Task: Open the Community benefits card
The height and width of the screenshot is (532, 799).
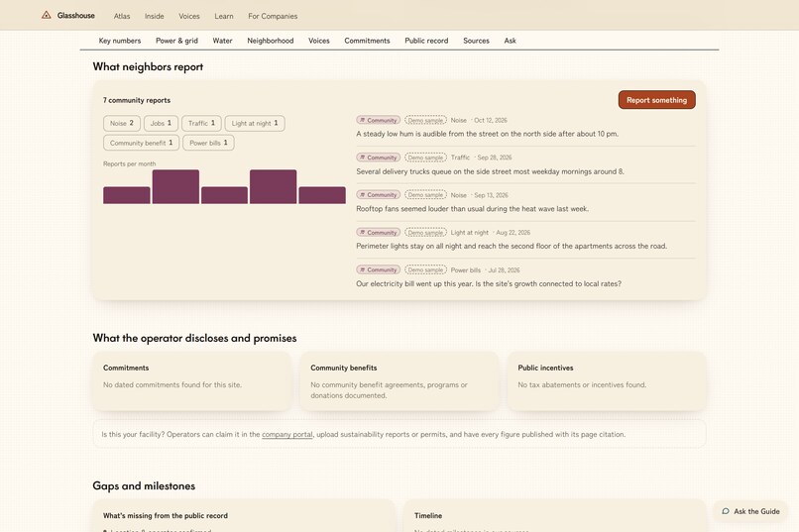Action: [x=399, y=380]
